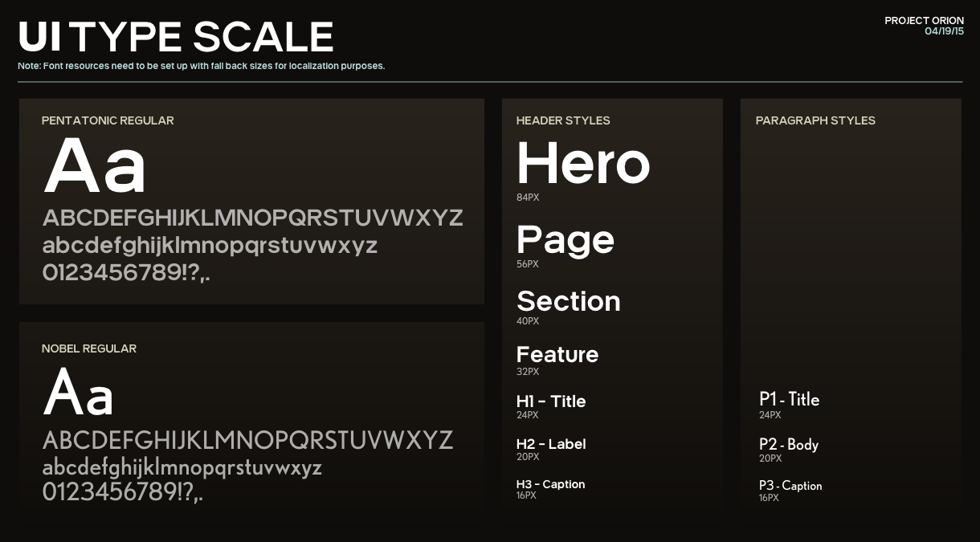Click the UI TYPE SCALE main title
The height and width of the screenshot is (542, 980).
175,37
